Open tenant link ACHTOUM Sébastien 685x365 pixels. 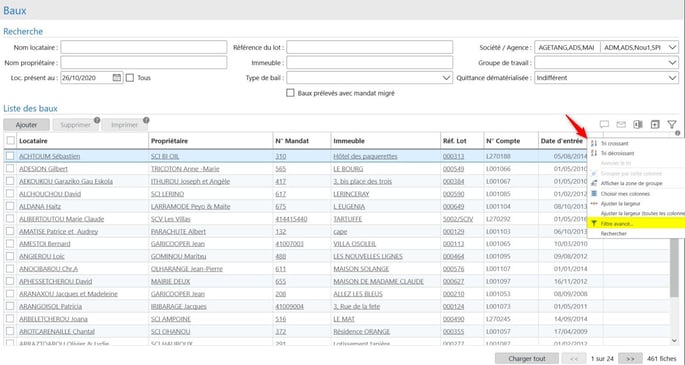click(x=49, y=156)
